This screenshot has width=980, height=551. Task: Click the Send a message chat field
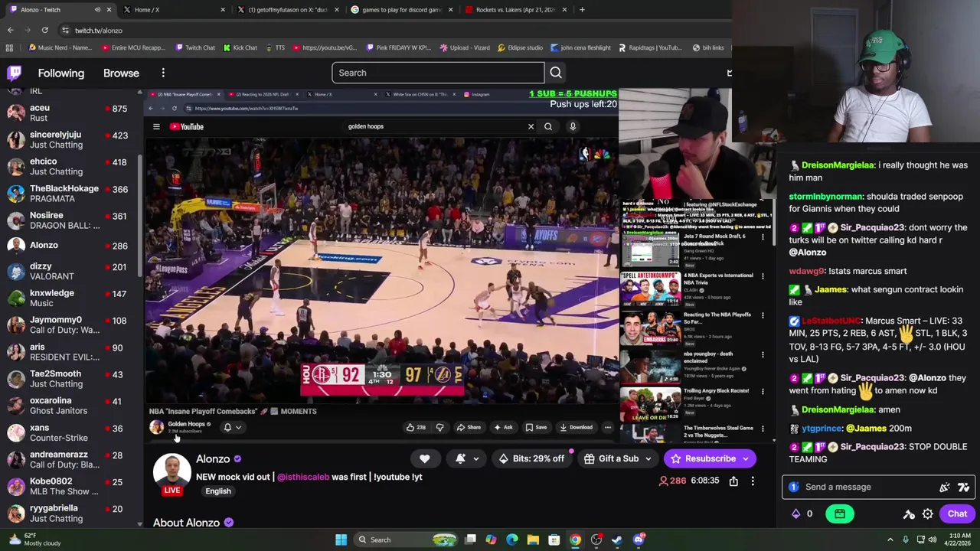click(877, 487)
